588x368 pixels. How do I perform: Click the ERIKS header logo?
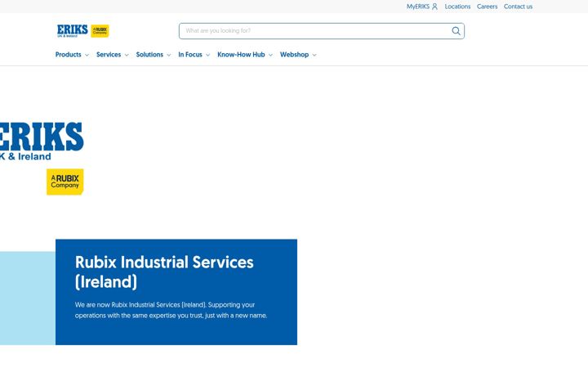tap(73, 31)
